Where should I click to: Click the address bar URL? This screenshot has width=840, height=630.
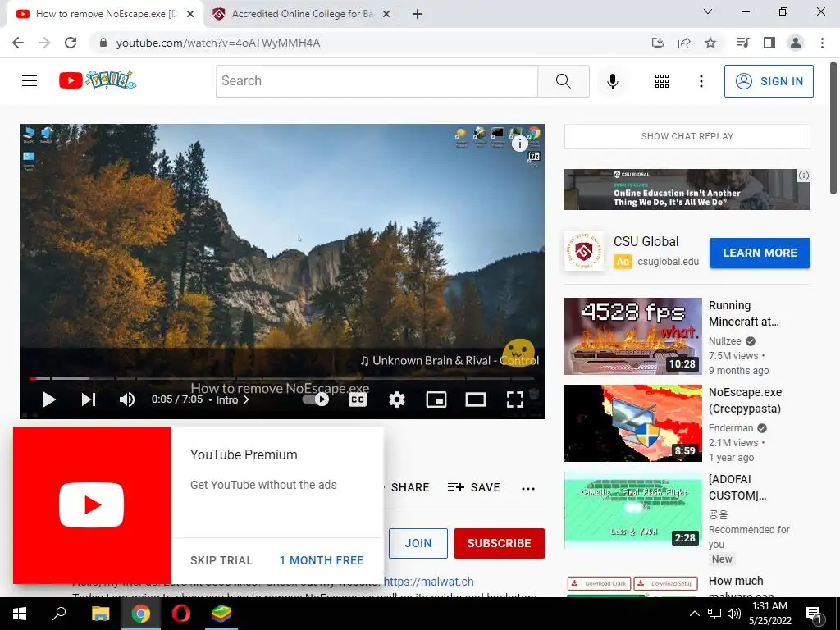pos(218,43)
